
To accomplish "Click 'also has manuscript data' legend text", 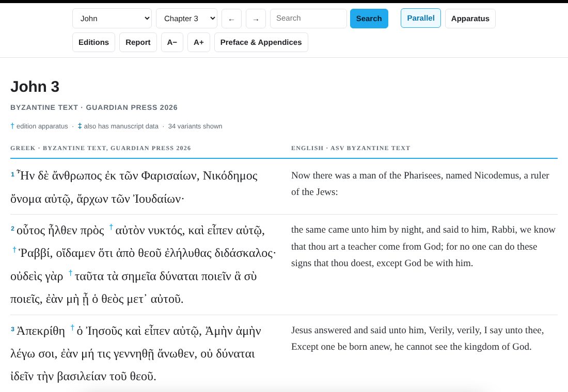I will pos(121,126).
